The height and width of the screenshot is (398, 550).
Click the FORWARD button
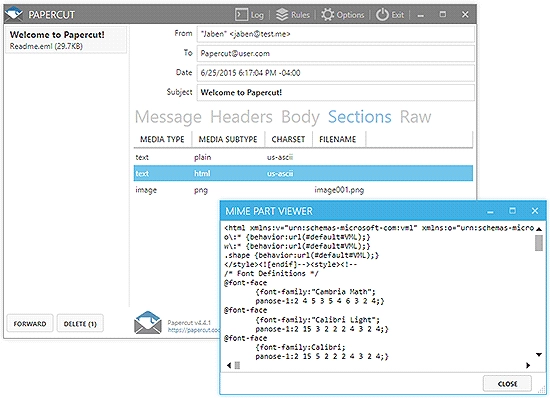[x=30, y=324]
